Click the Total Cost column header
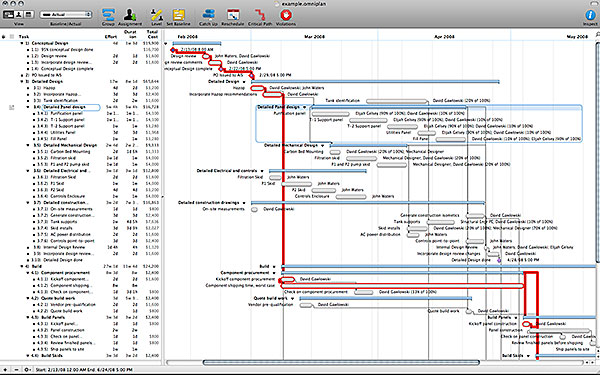The height and width of the screenshot is (375, 600). (152, 34)
